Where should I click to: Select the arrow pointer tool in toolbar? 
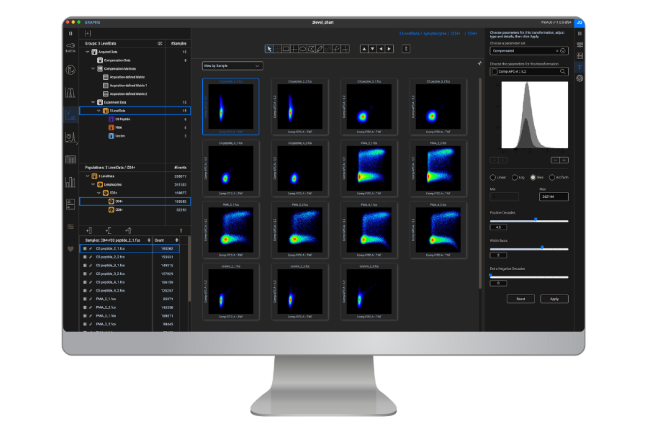point(270,48)
